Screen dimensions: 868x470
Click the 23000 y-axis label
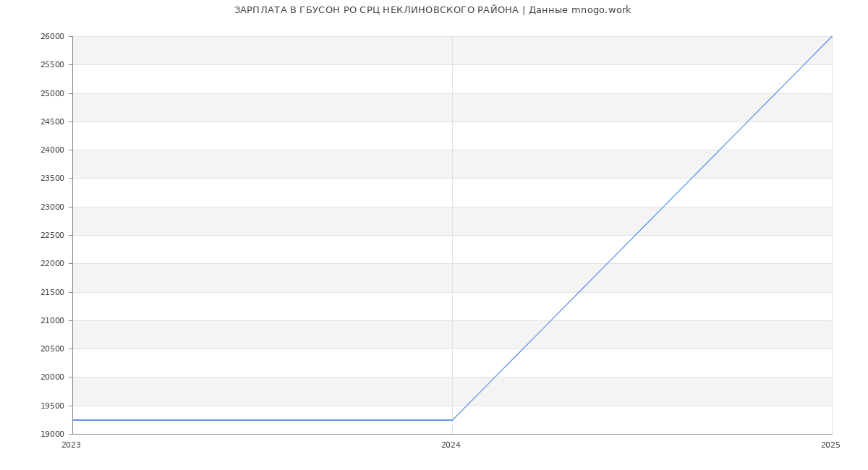(52, 208)
